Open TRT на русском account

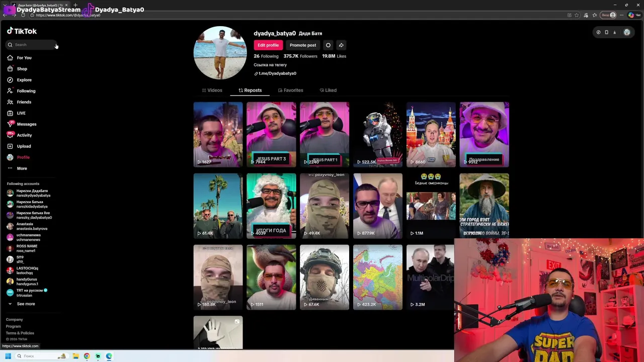tap(26, 293)
